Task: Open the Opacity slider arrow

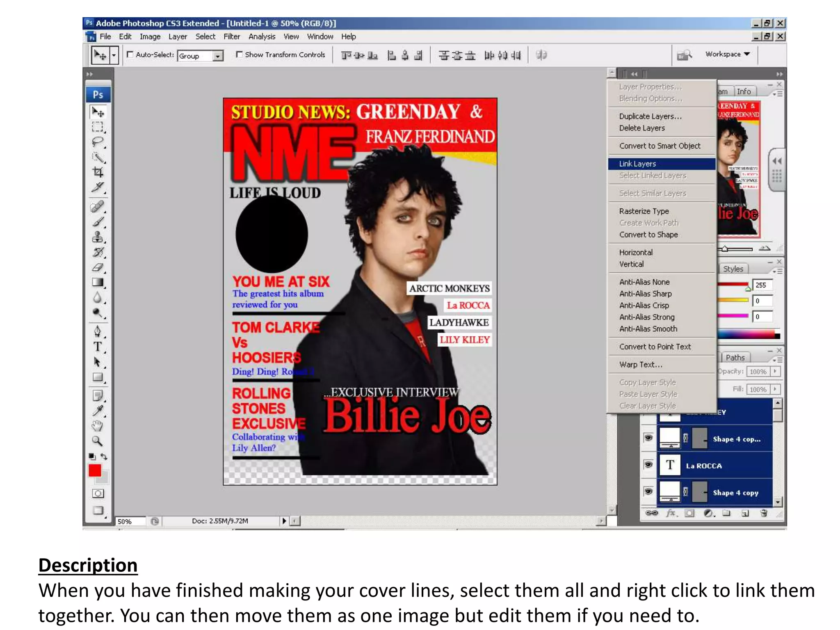Action: 775,371
